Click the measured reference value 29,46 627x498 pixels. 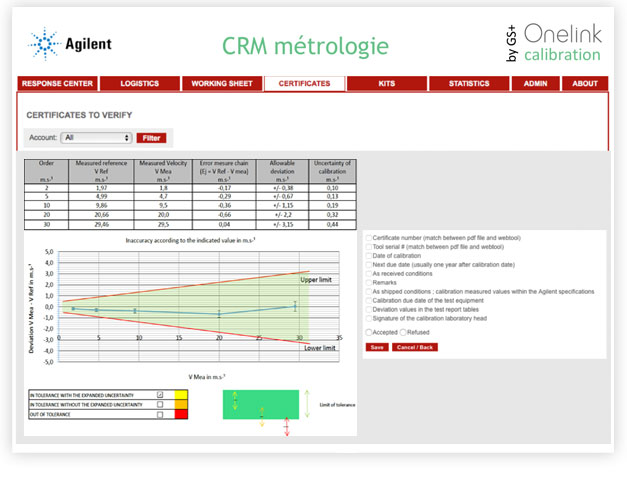102,224
